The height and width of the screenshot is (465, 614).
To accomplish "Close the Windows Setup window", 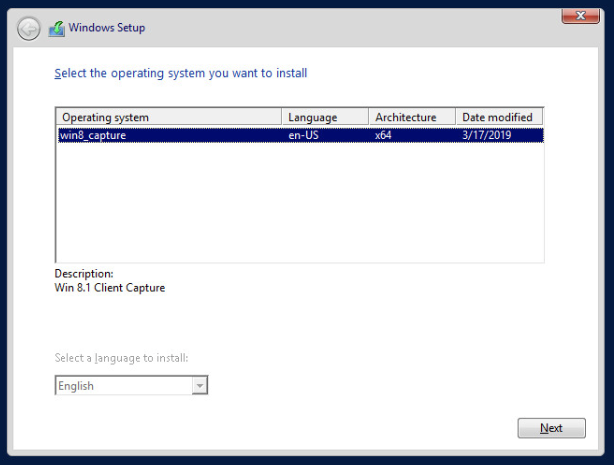I will click(x=574, y=15).
